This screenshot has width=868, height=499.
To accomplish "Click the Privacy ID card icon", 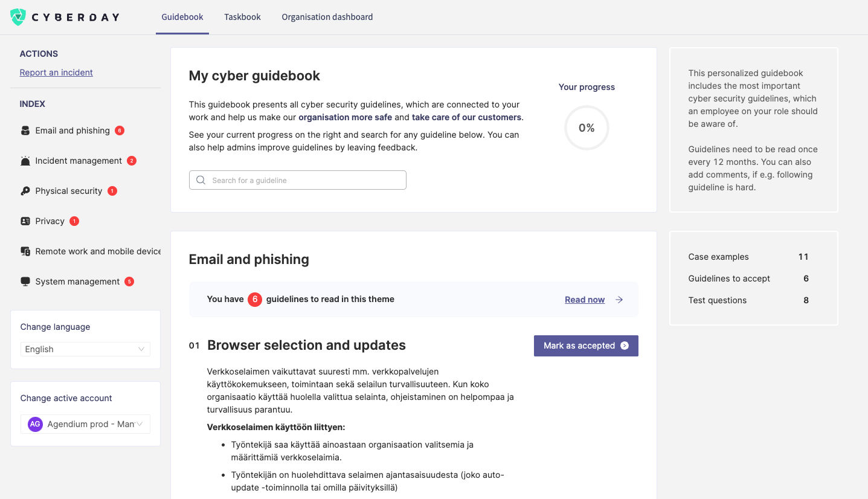I will (x=25, y=221).
